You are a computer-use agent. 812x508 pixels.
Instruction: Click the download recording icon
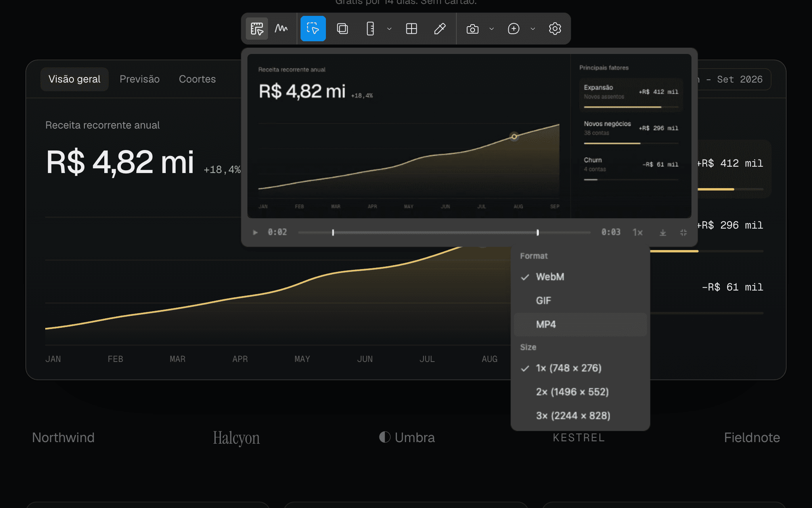tap(663, 233)
